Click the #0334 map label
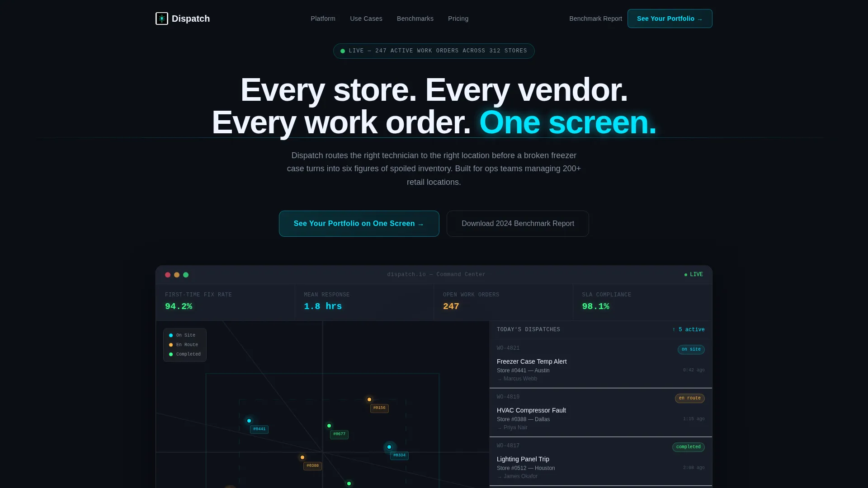 pyautogui.click(x=399, y=455)
